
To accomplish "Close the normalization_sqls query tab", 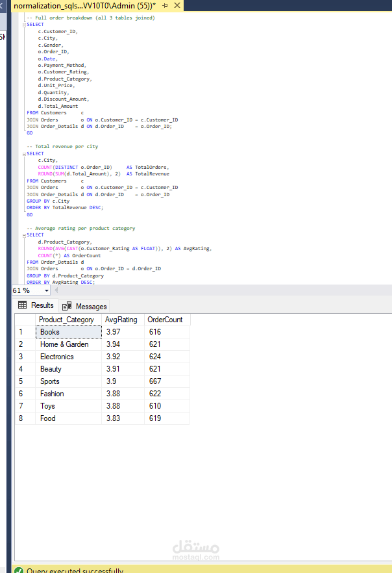I will 177,5.
